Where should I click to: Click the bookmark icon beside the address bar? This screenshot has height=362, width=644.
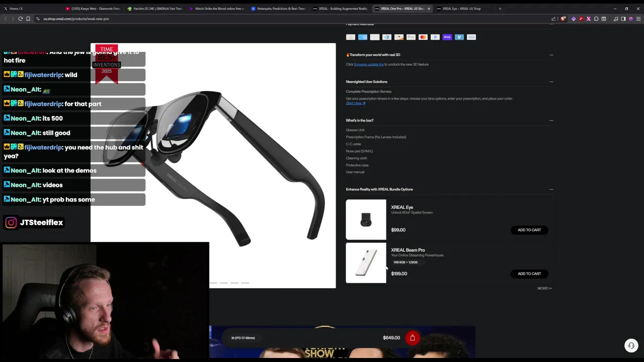click(28, 19)
